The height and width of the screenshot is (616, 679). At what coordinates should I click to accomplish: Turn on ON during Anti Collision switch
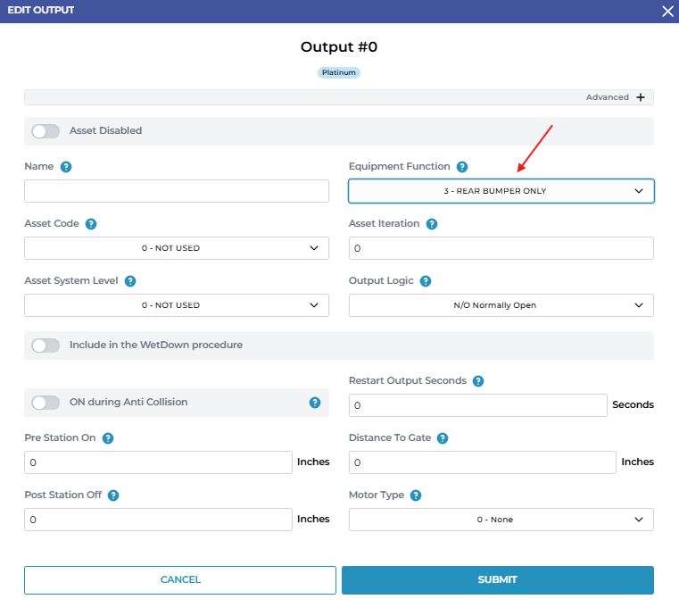(46, 403)
